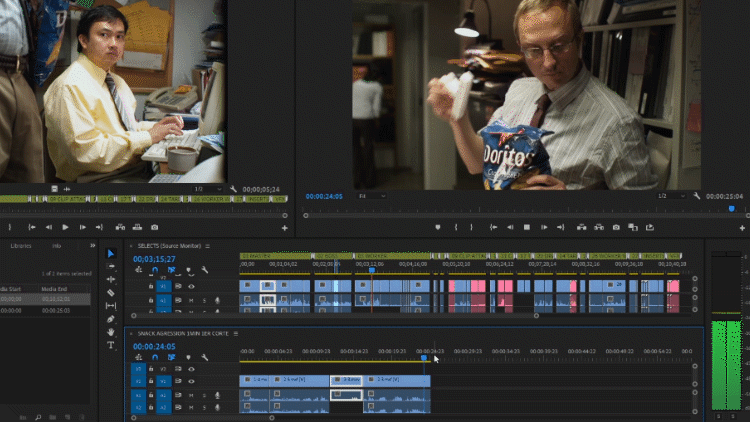The image size is (750, 422).
Task: Open SELECTS (Source Monitor) panel menu
Action: pos(208,246)
